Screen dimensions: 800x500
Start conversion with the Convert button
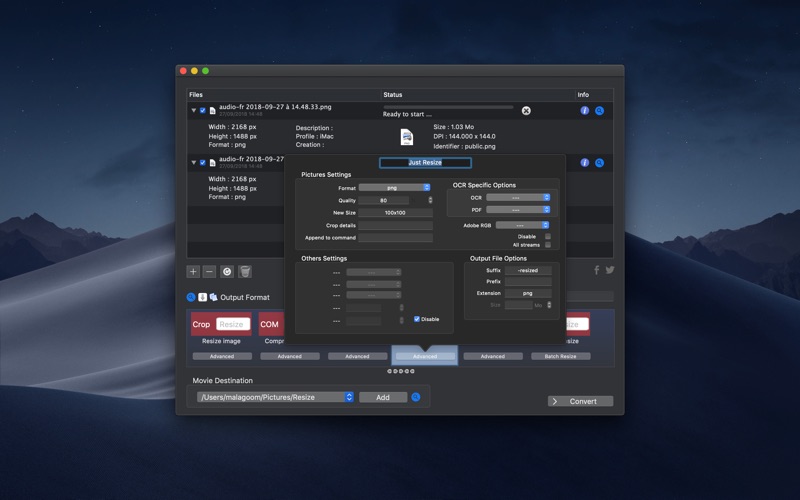(581, 401)
